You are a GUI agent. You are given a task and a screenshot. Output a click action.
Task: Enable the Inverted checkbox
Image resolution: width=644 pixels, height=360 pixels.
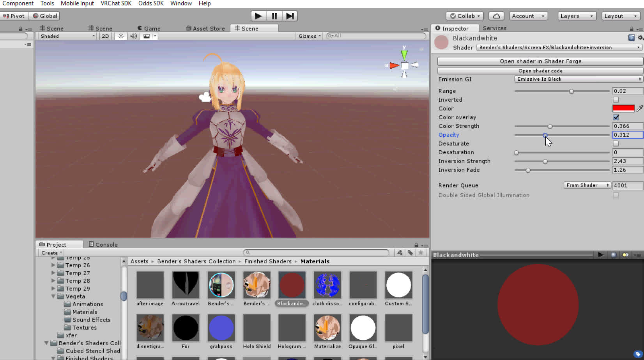616,100
